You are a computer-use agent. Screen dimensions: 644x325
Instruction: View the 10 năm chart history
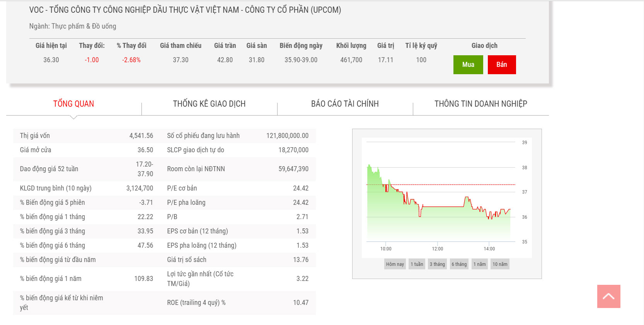click(500, 264)
